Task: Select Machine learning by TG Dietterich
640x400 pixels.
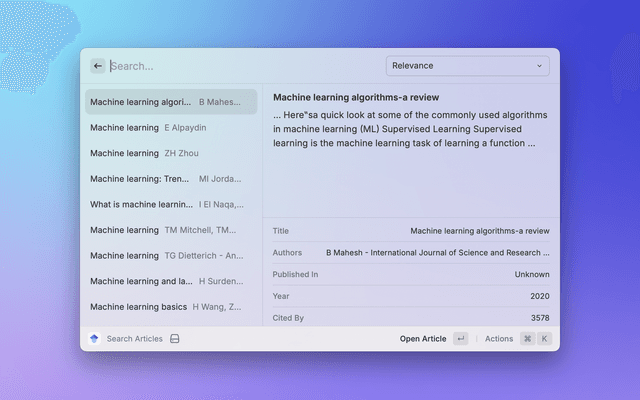Action: coord(171,256)
